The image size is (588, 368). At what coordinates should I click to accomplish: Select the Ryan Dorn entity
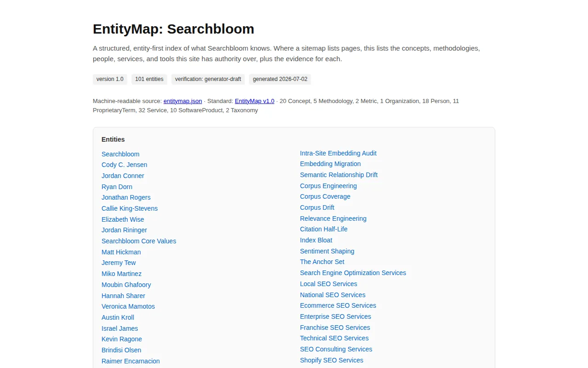pyautogui.click(x=117, y=187)
